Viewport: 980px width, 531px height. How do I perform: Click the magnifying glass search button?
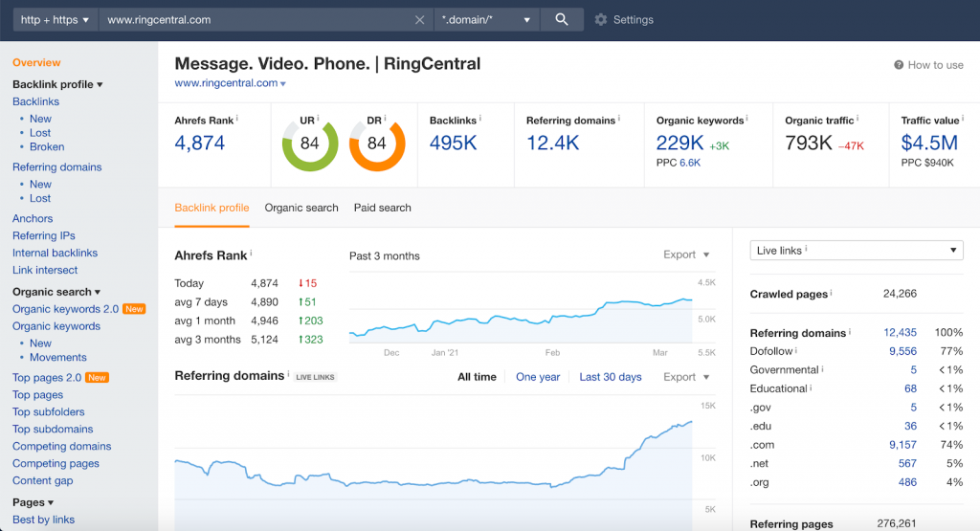562,19
